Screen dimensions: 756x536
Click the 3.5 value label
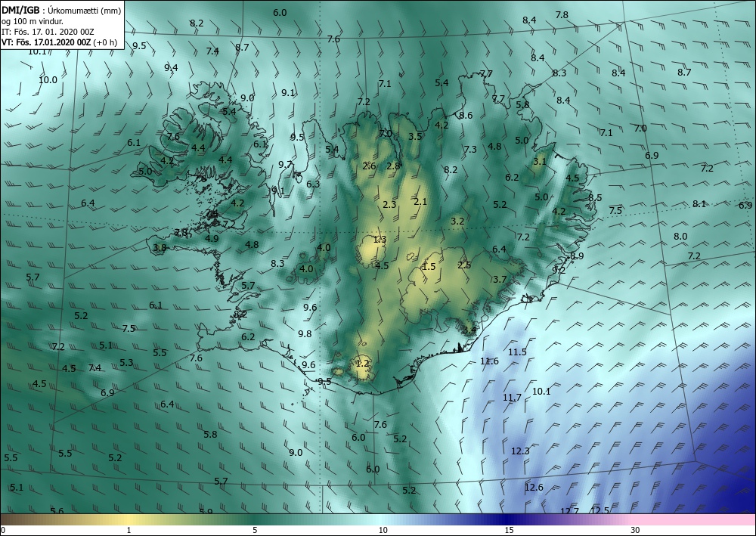tap(415, 136)
